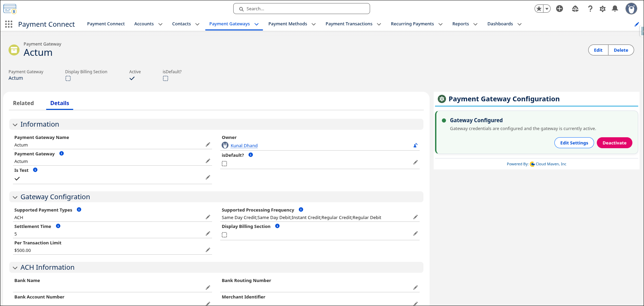
Task: Open the help question mark icon
Action: point(590,9)
